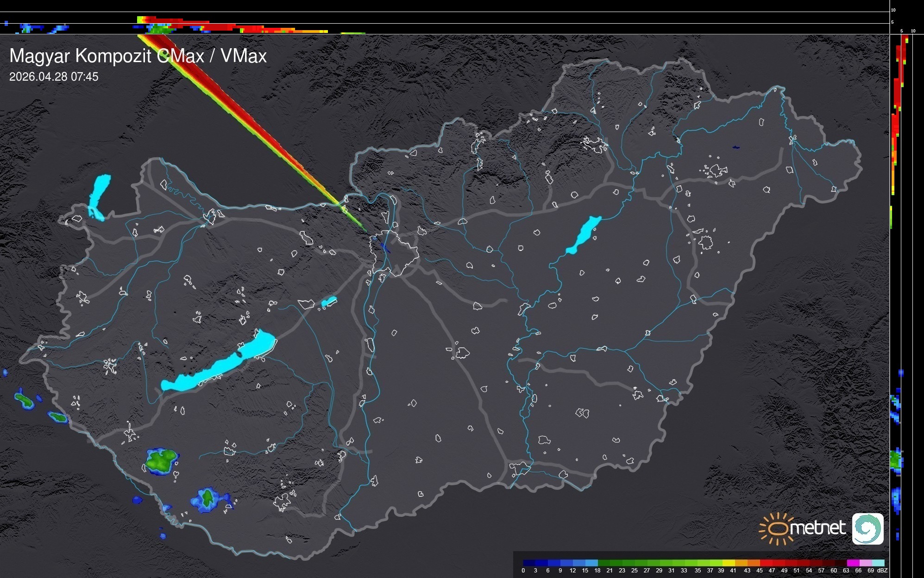Click the right-side vertical profile green echo
This screenshot has height=578, width=924.
(895, 460)
